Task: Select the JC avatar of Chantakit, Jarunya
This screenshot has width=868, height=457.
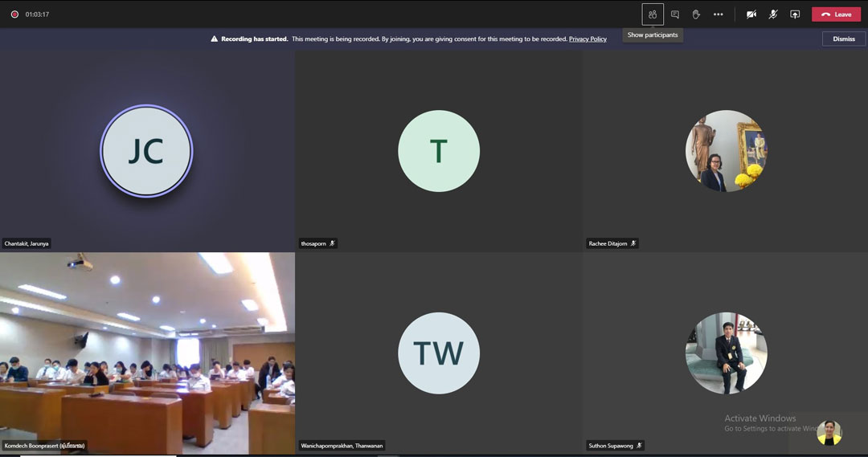Action: 146,151
